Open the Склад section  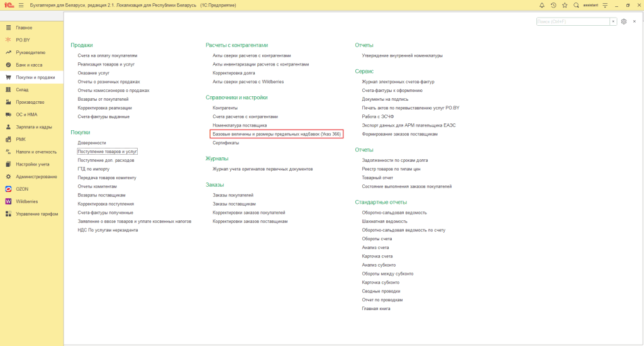click(22, 90)
